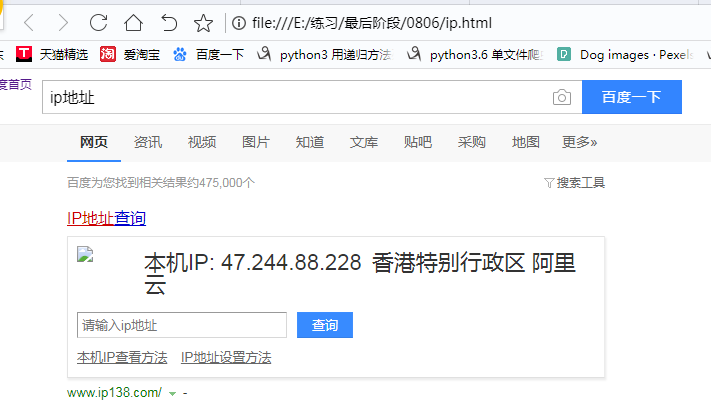Click results count text 约475,000个
This screenshot has height=415, width=711.
221,183
